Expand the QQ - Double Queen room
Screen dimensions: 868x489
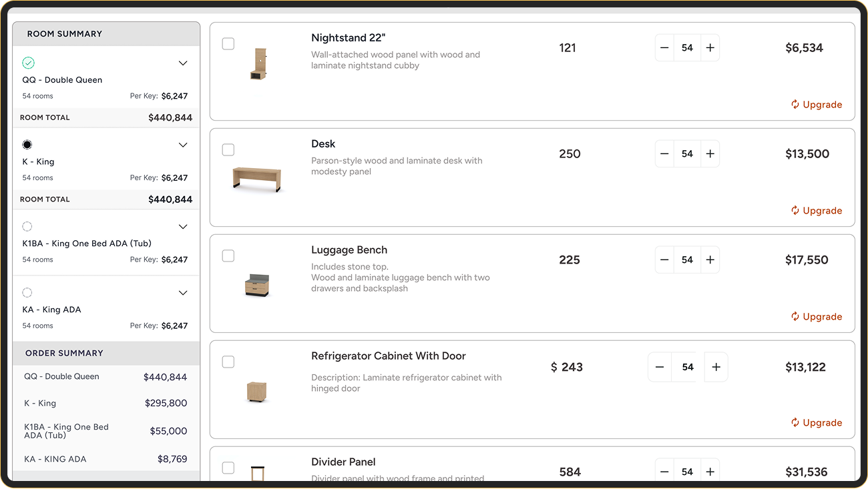coord(183,63)
